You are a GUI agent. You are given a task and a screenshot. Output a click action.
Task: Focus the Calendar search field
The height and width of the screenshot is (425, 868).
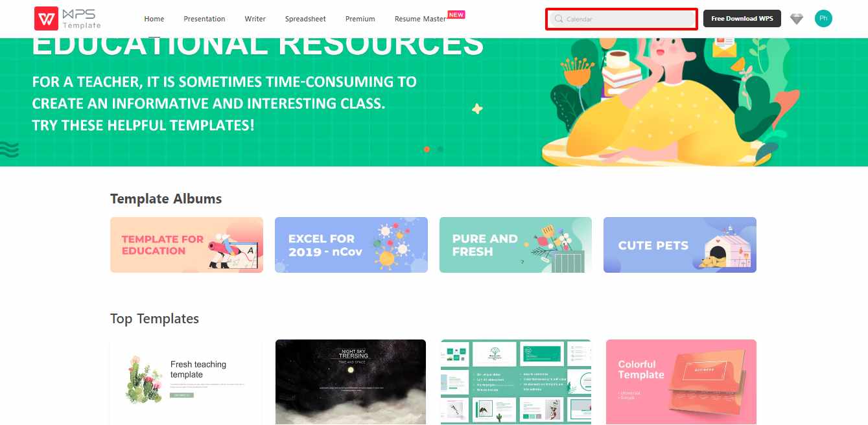point(621,19)
